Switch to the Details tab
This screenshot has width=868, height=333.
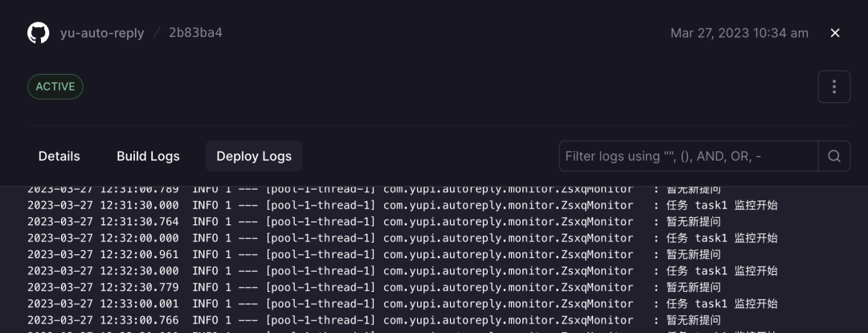coord(59,156)
